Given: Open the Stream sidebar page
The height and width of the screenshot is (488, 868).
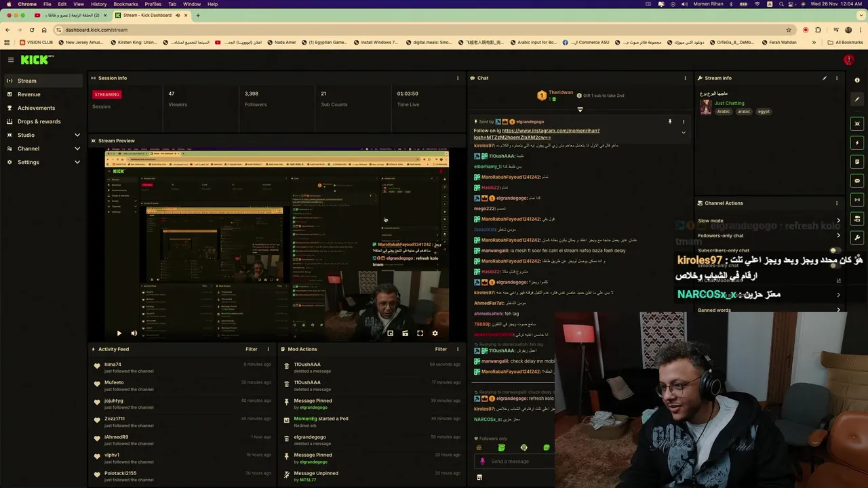Looking at the screenshot, I should 43,81.
